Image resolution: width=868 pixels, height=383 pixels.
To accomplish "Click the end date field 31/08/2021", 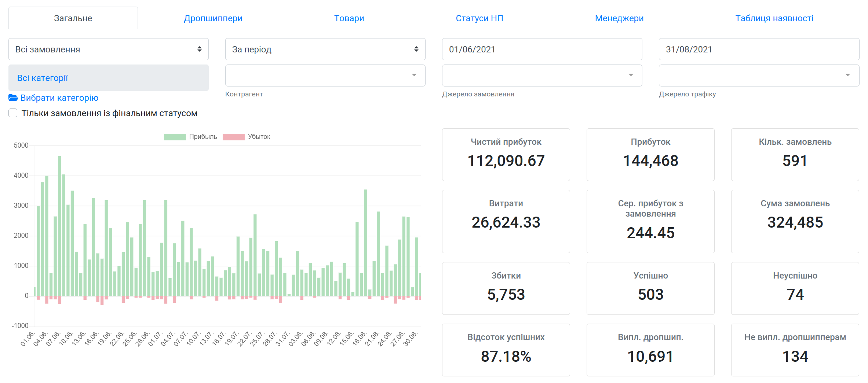I will (x=759, y=49).
